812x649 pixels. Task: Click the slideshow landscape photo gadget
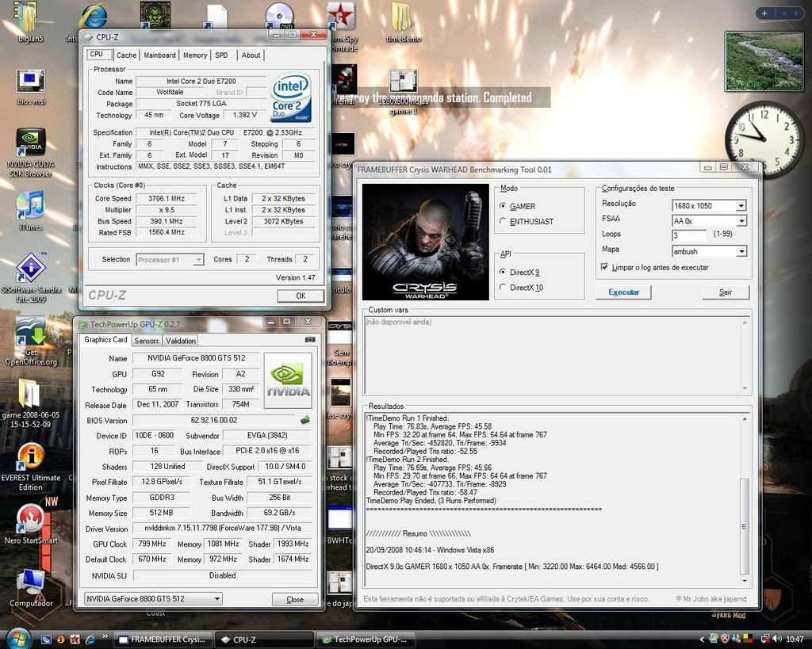pos(764,62)
